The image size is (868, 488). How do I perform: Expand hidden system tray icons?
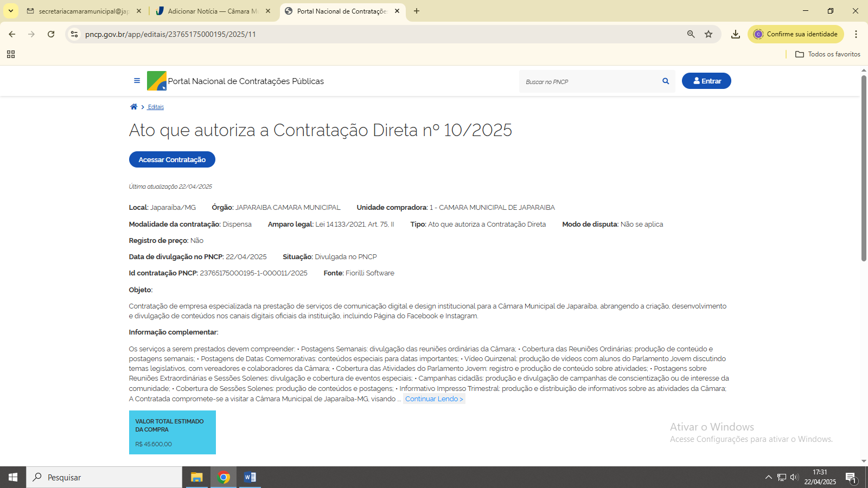point(768,477)
